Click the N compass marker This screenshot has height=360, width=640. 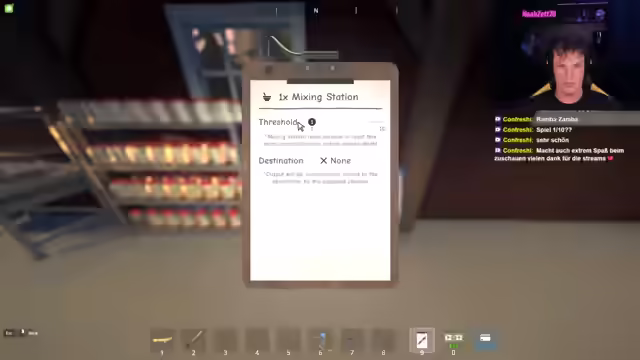(316, 11)
